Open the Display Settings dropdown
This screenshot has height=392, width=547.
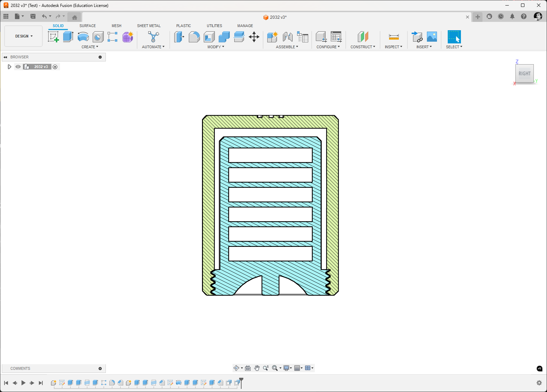(x=288, y=368)
